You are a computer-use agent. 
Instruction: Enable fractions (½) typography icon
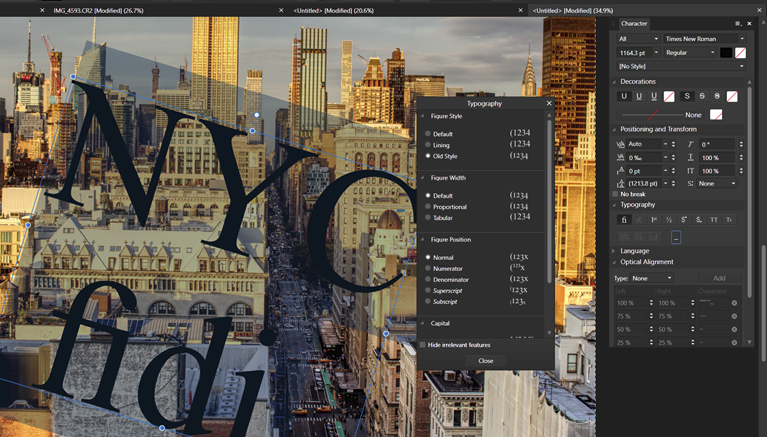669,220
